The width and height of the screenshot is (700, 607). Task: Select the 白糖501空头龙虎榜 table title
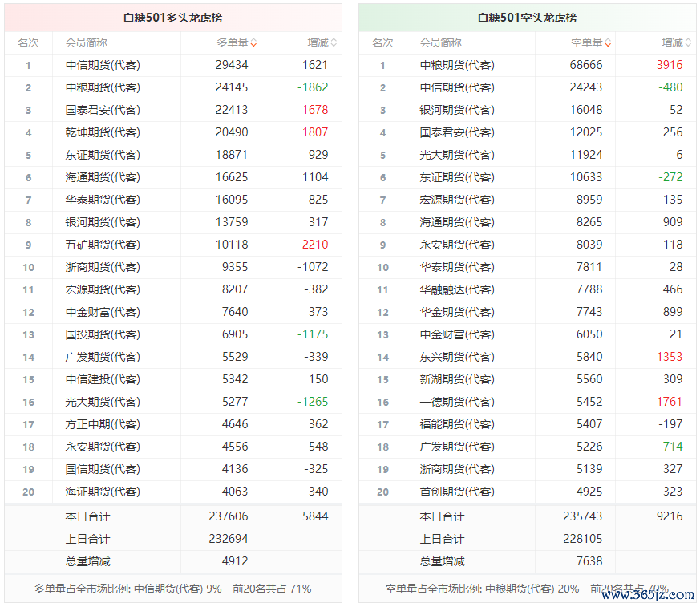coord(527,17)
